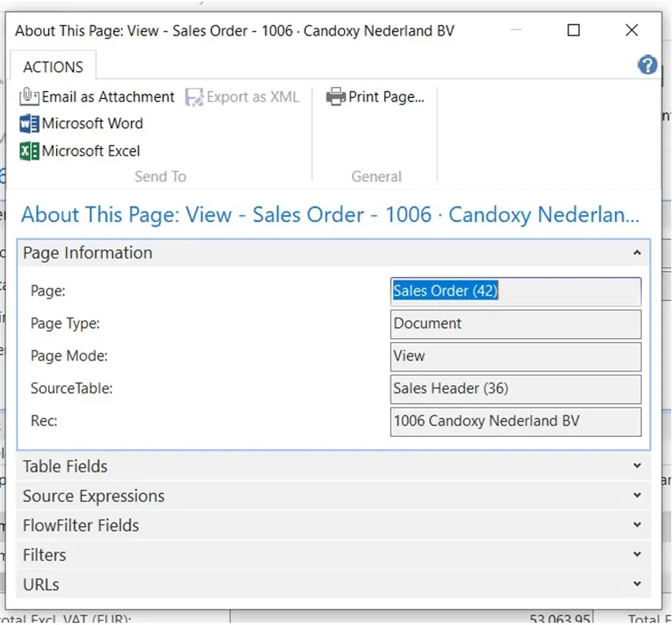Click the Email as Attachment paperclip icon

click(29, 97)
